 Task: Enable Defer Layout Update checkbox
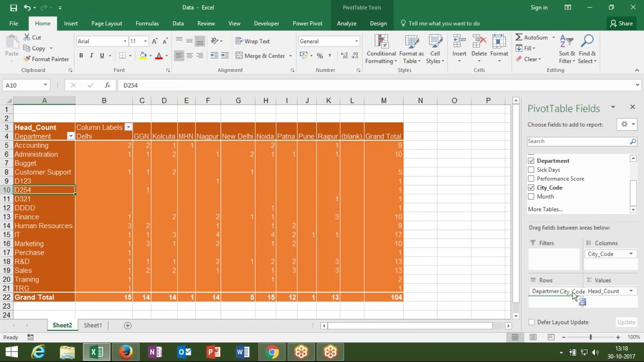pos(532,322)
